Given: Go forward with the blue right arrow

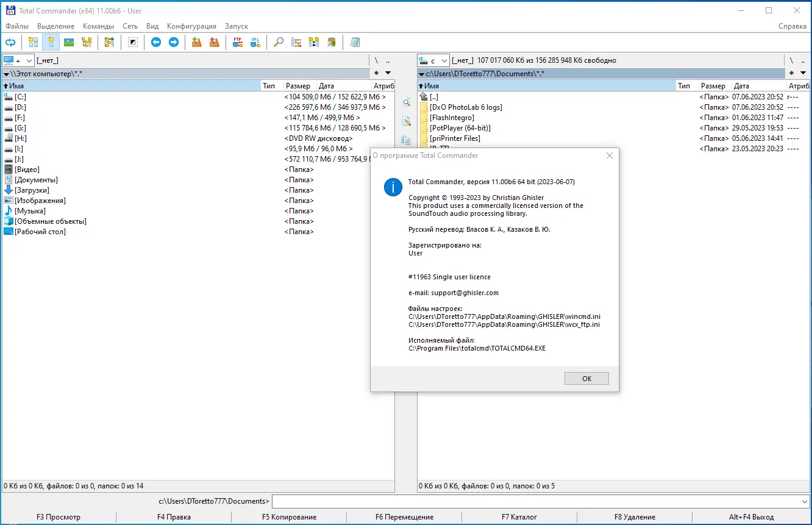Looking at the screenshot, I should (174, 42).
